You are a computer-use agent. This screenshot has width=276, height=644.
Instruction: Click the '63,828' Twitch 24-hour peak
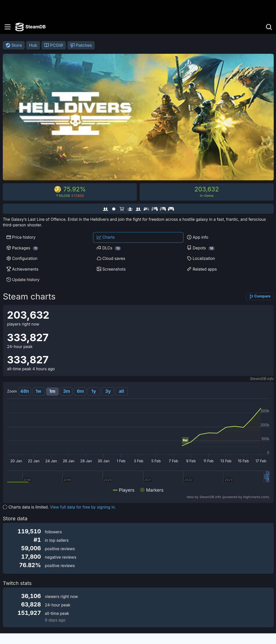tap(31, 604)
